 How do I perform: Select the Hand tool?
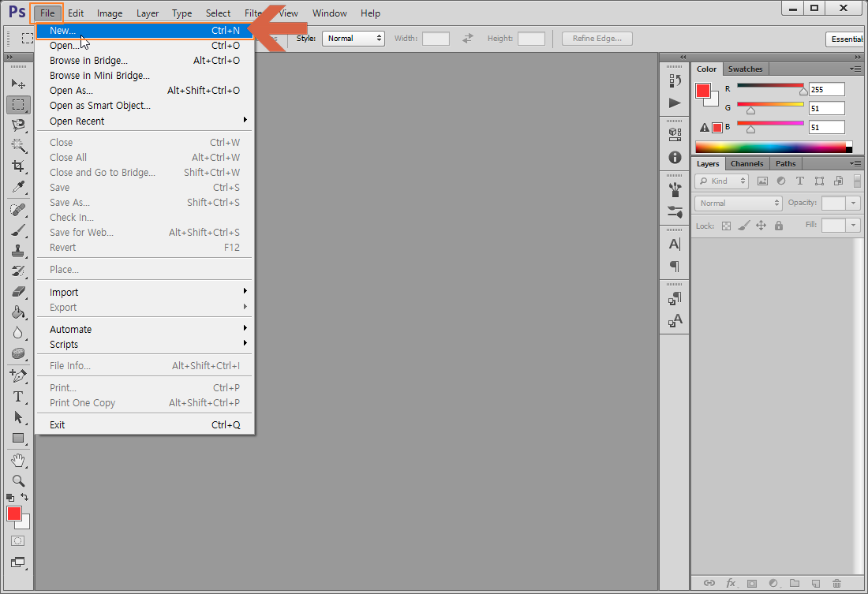[18, 460]
